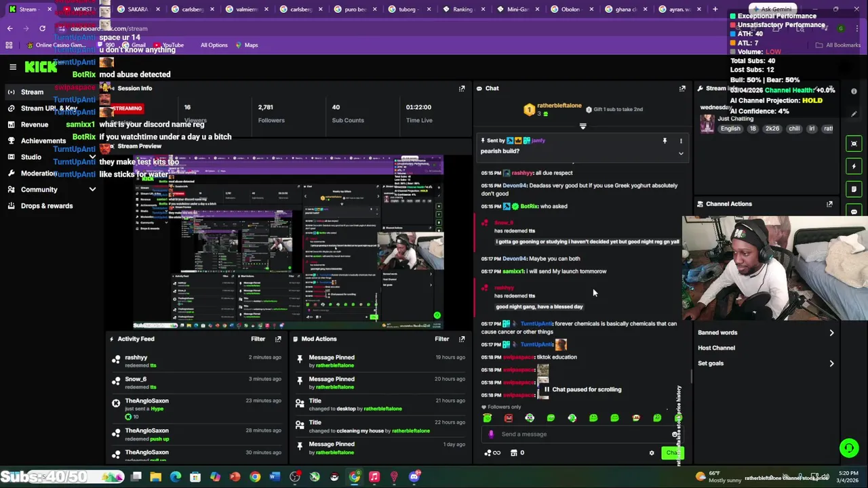
Task: Open channel points infinity balance
Action: [x=493, y=453]
